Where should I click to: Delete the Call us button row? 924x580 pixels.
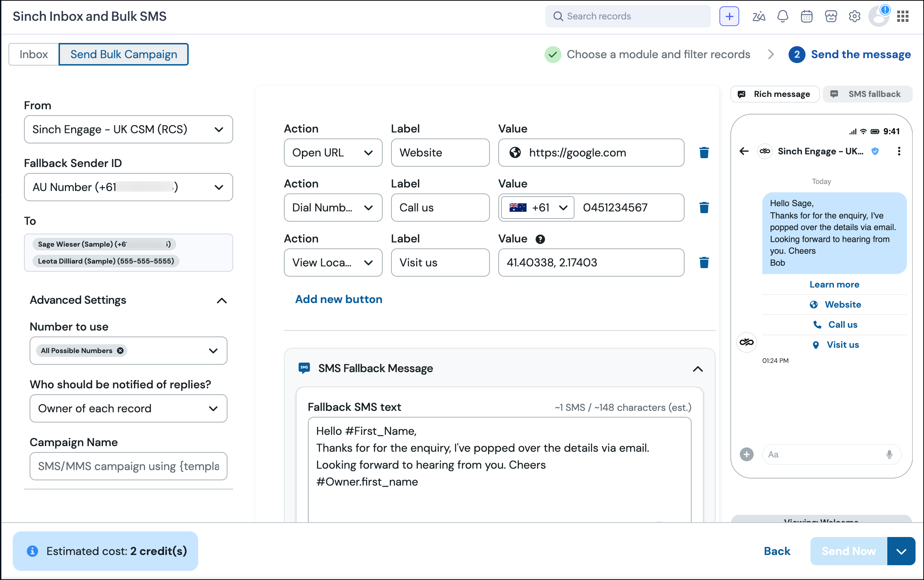point(704,208)
